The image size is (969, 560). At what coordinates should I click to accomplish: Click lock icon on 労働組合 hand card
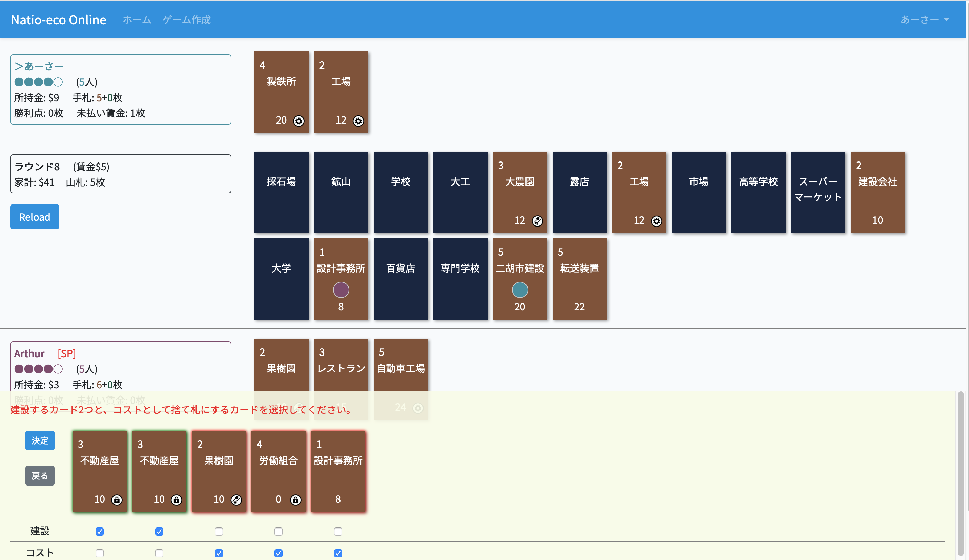pyautogui.click(x=295, y=499)
